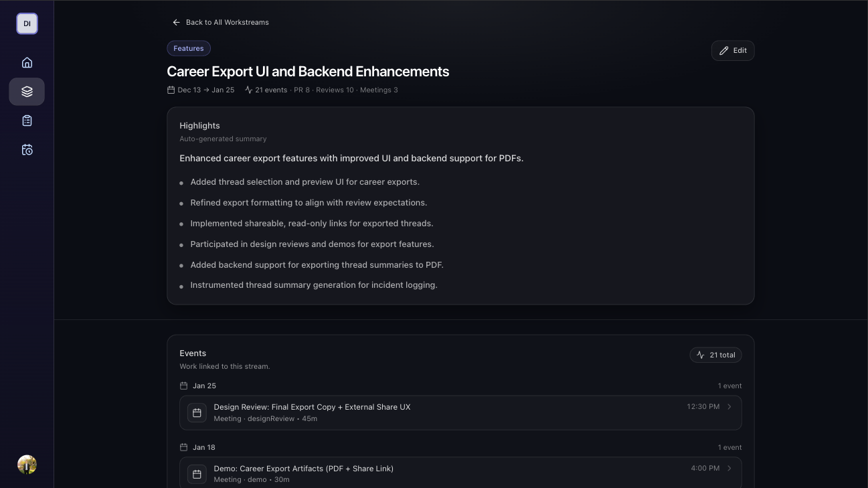The height and width of the screenshot is (488, 868).
Task: Click the back arrow icon
Action: [176, 22]
